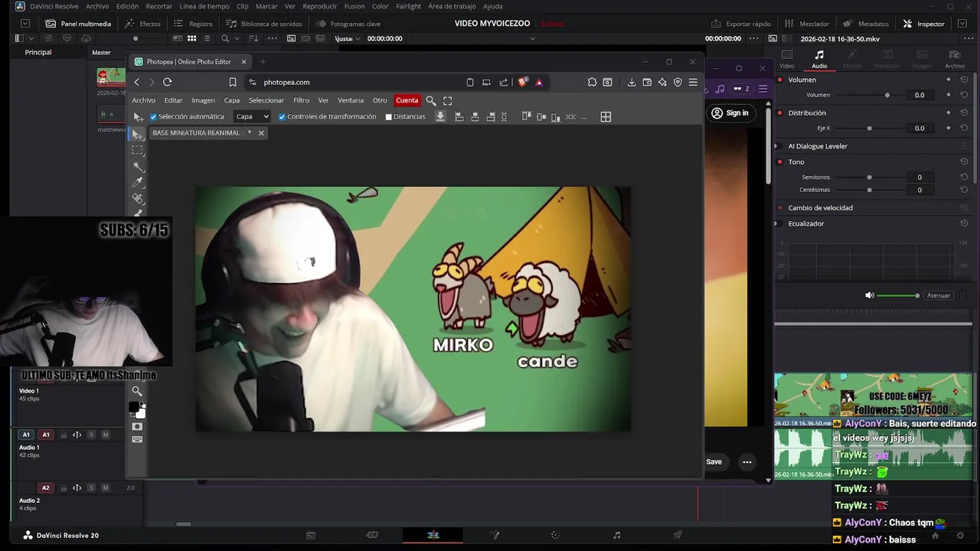Screen dimensions: 980x551
Task: Open browser extensions puzzle icon
Action: pos(592,82)
